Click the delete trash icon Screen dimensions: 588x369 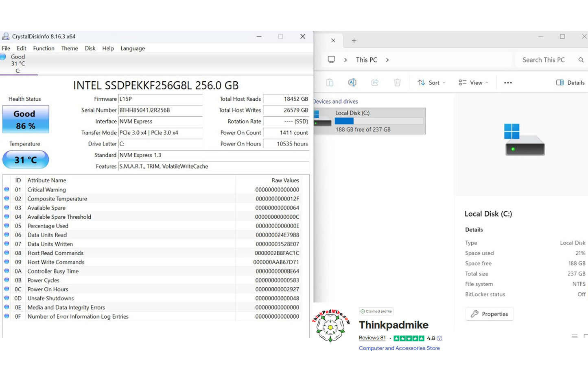397,82
